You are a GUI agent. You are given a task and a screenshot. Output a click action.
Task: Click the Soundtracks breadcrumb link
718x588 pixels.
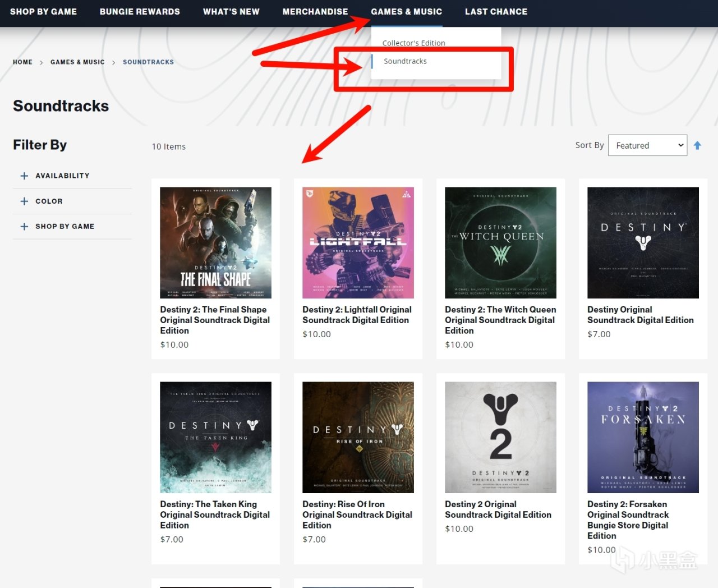click(148, 62)
